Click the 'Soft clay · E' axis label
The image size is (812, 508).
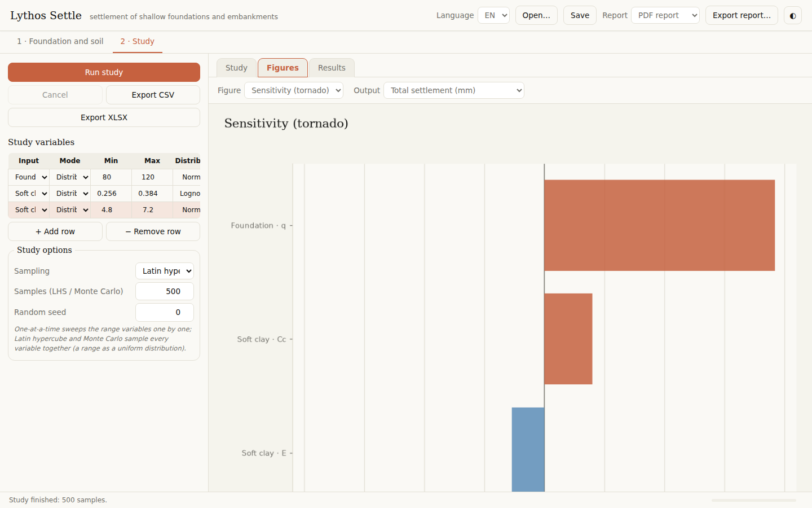pos(264,453)
